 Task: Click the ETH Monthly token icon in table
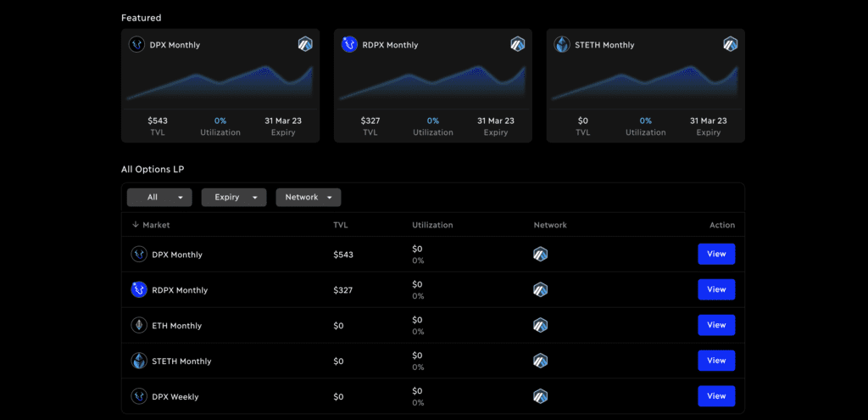[139, 325]
